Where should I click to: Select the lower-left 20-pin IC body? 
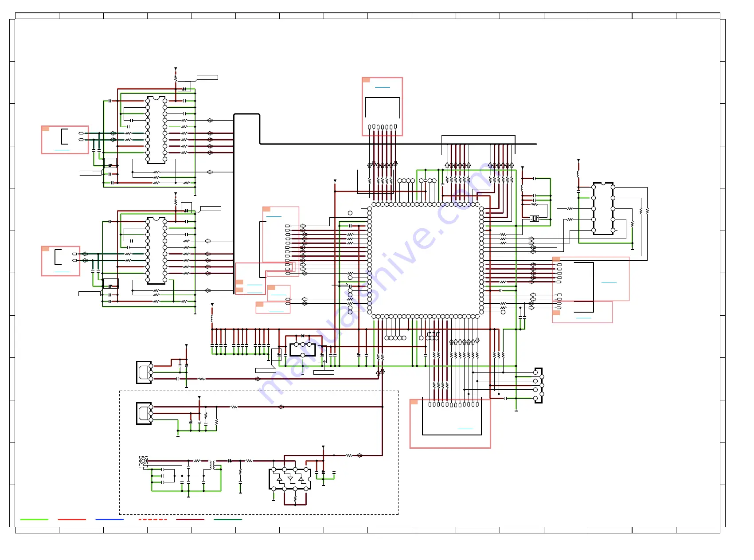click(x=156, y=251)
